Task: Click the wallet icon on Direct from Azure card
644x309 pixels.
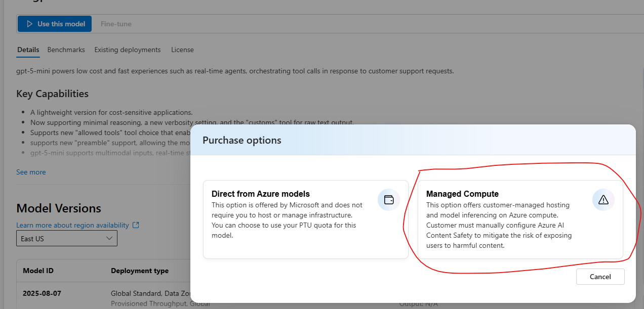Action: coord(389,200)
